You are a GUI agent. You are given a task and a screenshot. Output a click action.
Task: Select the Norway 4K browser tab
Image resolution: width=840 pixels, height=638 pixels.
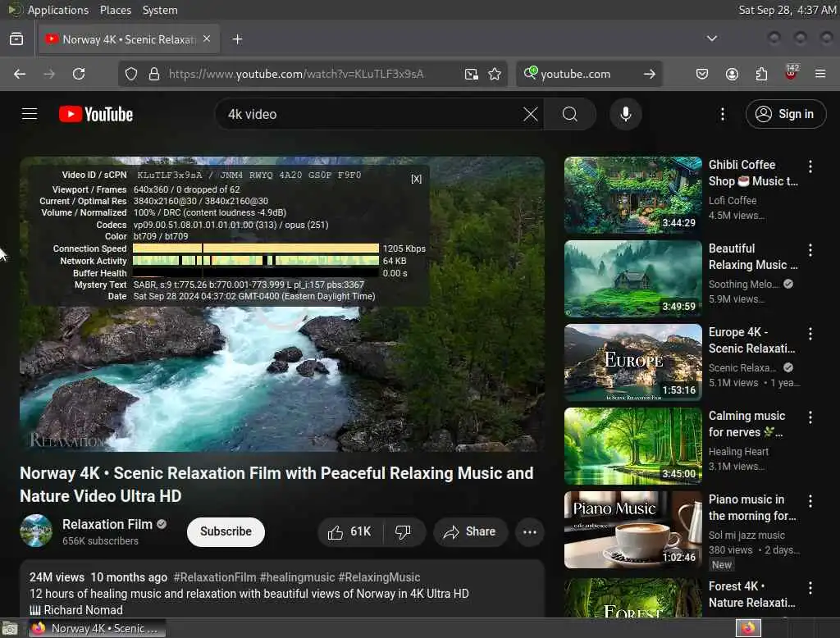(129, 39)
